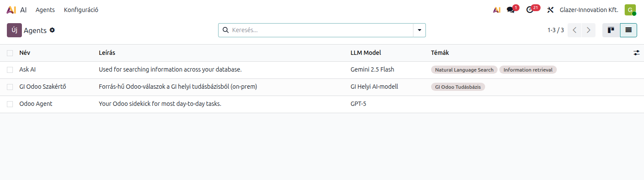This screenshot has height=180, width=644.
Task: Open the Konfiguráció menu
Action: pos(81,10)
